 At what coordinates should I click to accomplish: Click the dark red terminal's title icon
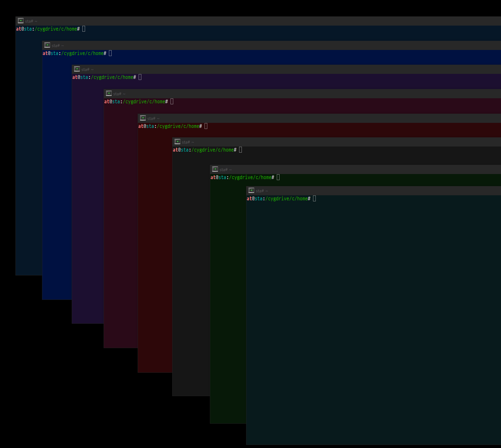tap(143, 118)
